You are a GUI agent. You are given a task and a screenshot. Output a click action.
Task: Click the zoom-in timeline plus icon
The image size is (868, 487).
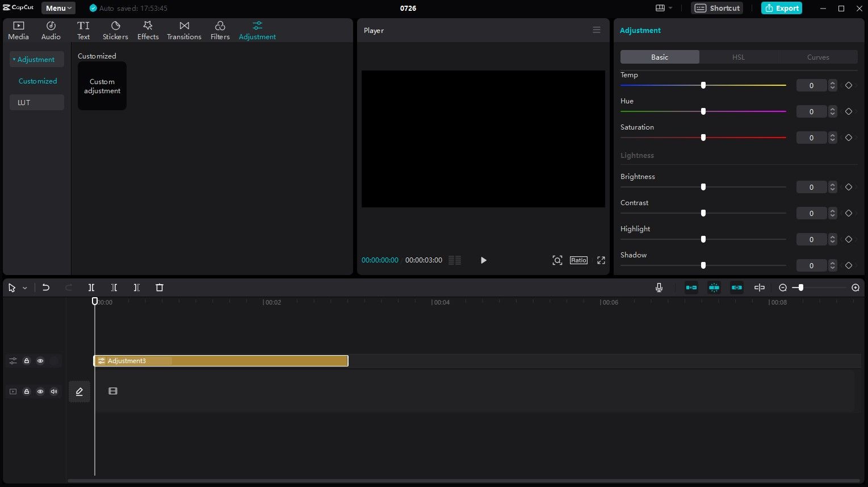coord(856,288)
